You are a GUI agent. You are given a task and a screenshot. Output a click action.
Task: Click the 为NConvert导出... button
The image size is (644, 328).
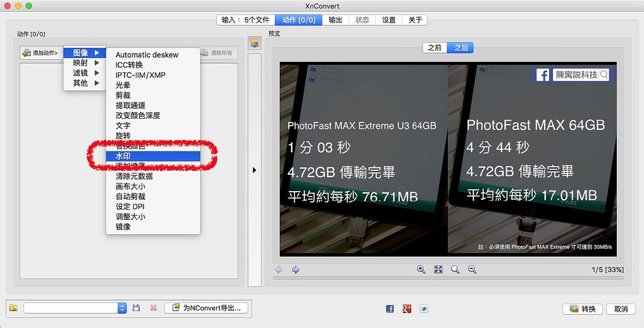point(206,308)
